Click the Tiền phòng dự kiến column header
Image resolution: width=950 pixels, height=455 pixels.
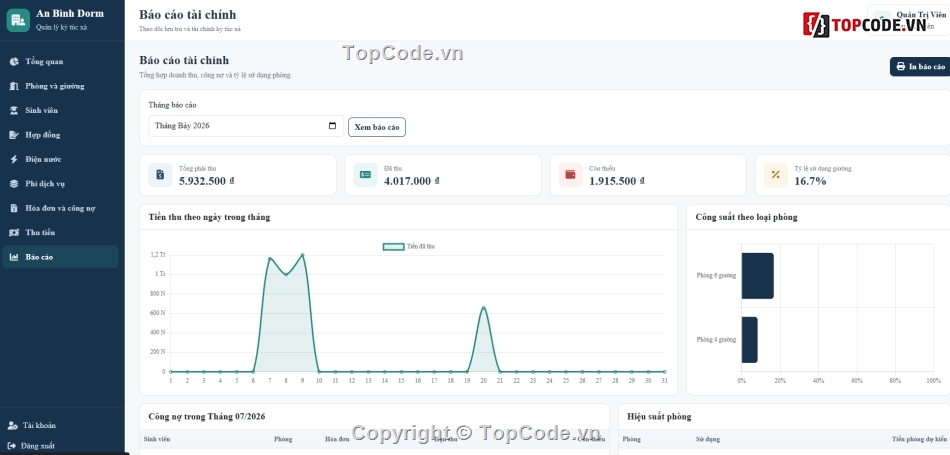tap(918, 439)
